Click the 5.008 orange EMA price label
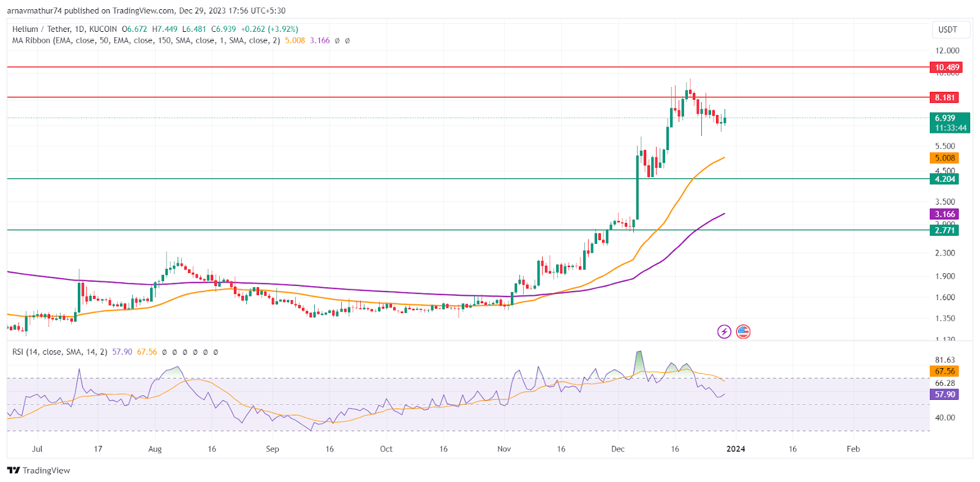The width and height of the screenshot is (980, 482). point(944,158)
